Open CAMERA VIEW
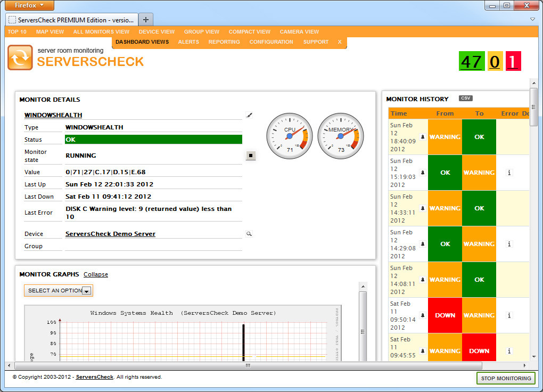 pos(299,32)
